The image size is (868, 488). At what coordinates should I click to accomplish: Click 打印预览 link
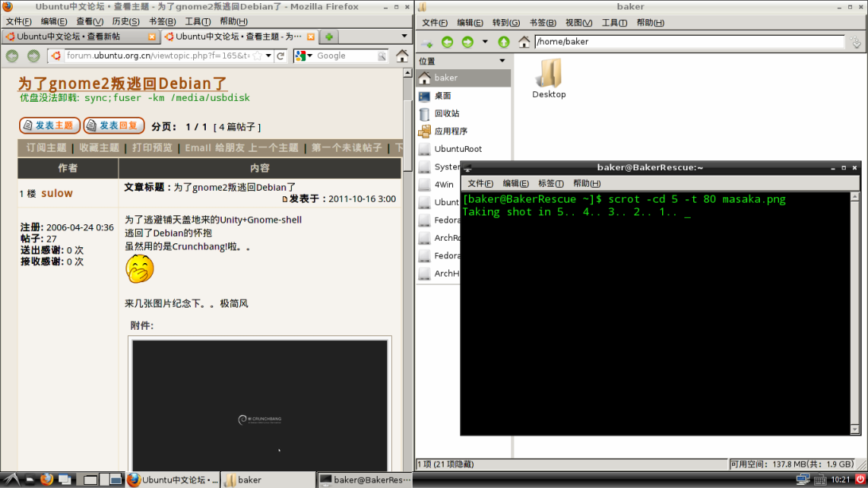click(x=153, y=148)
